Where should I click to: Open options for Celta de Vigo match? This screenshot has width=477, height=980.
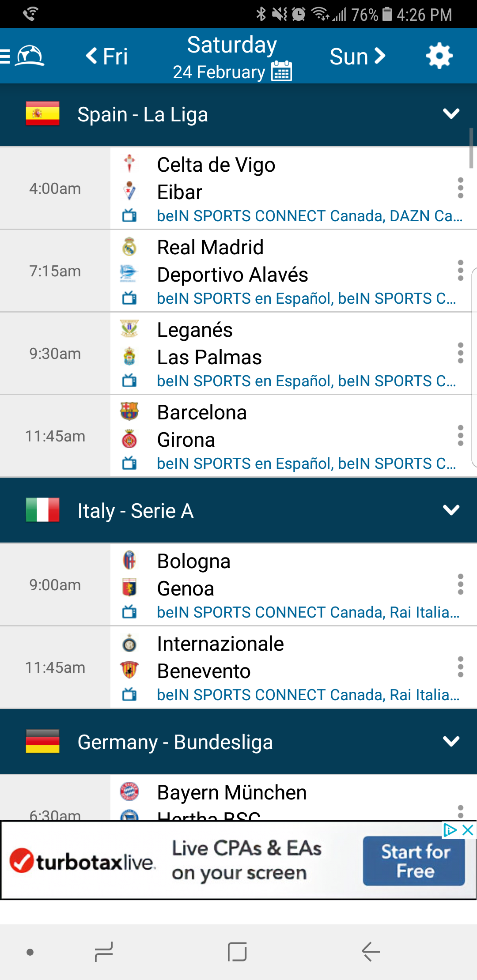coord(460,188)
